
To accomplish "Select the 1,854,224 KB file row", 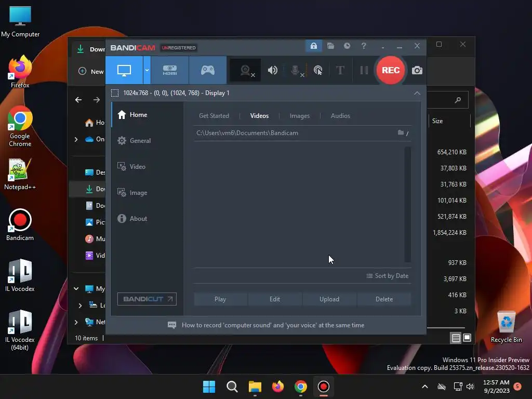I will coord(450,233).
